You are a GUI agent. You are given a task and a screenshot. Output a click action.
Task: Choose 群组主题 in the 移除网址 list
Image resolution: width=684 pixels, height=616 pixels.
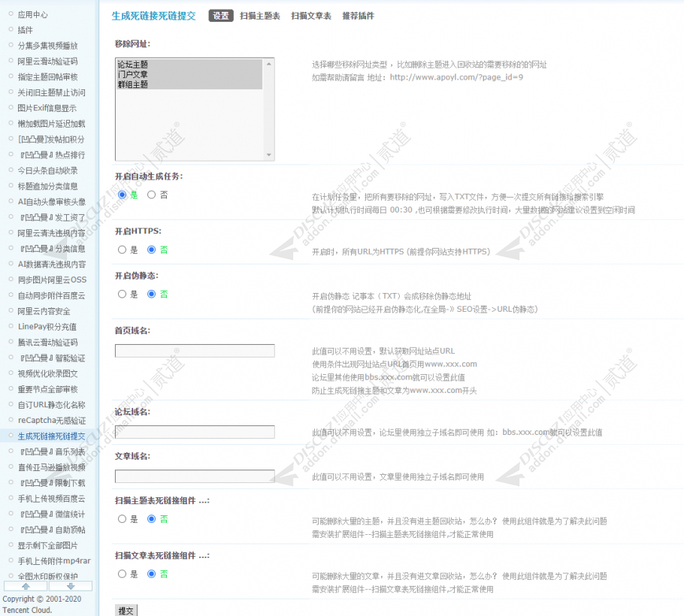pos(189,84)
